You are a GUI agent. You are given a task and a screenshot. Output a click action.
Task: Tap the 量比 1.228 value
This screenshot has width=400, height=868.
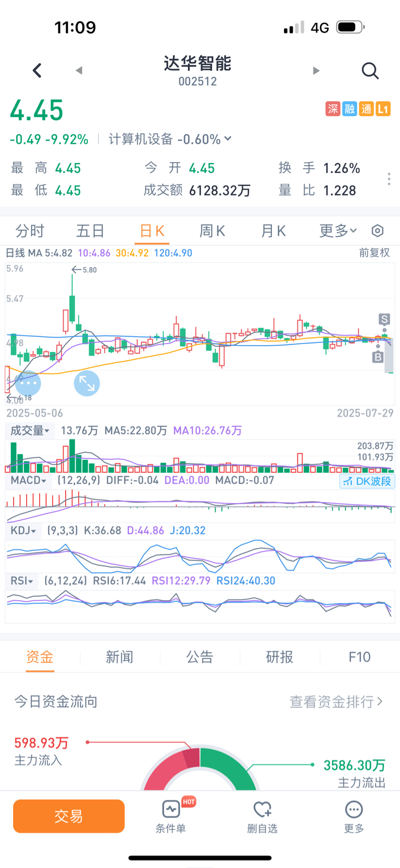[340, 190]
